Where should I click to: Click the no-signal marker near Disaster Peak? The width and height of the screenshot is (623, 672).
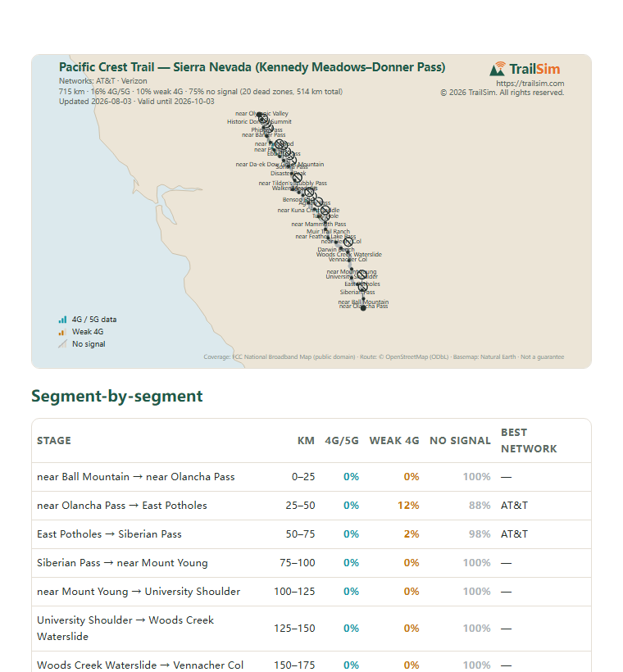tap(297, 178)
